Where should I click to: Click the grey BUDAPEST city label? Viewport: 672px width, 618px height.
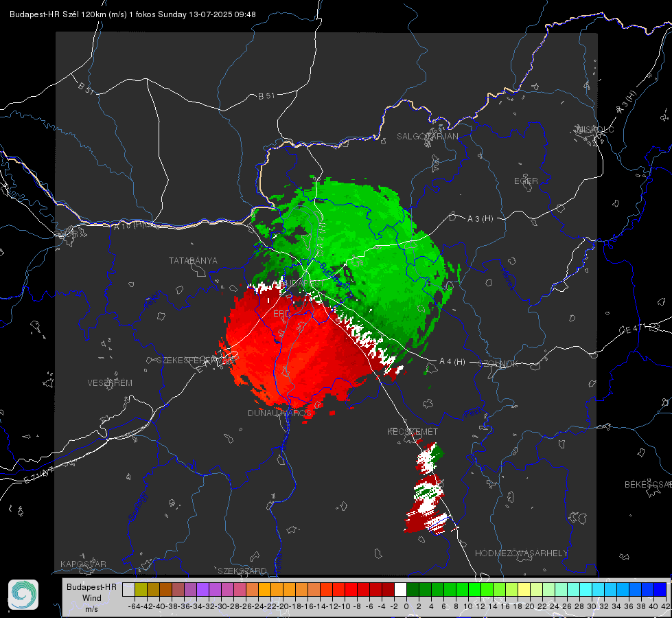(303, 283)
